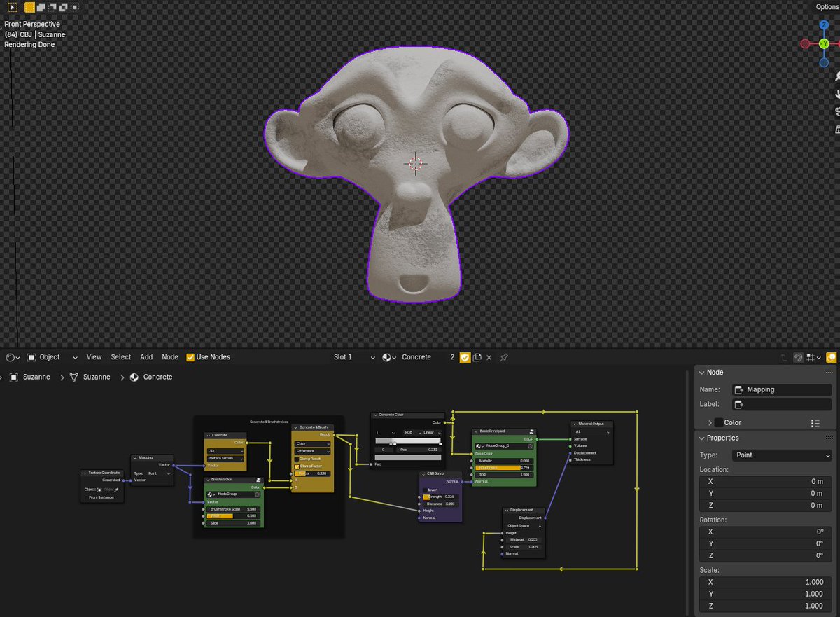
Task: Click the eyedropper in Texture Coordinate node
Action: pyautogui.click(x=117, y=490)
